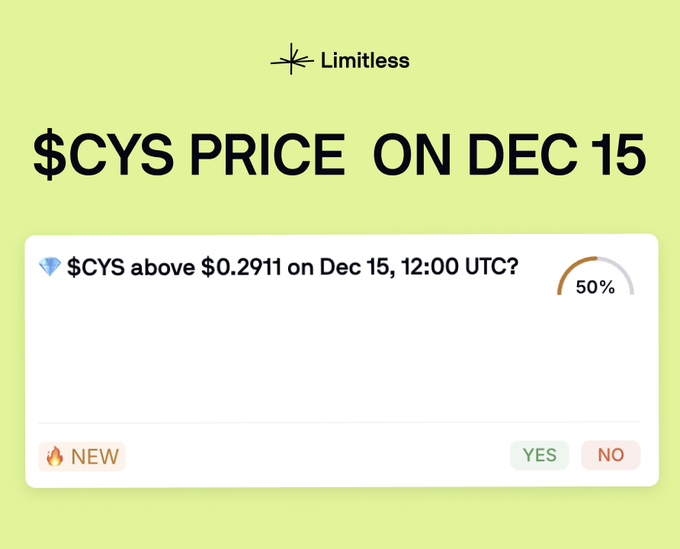Click the 50% percentage label
Viewport: 680px width, 549px height.
click(x=595, y=287)
